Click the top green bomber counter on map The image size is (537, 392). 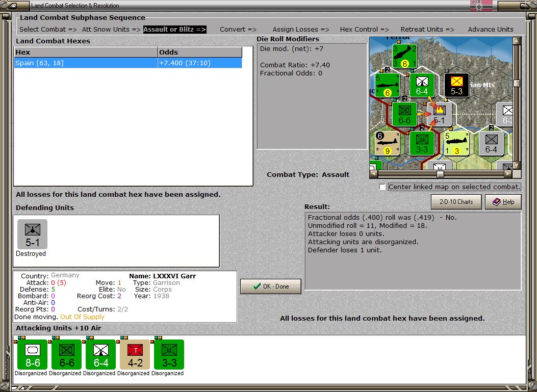point(404,56)
